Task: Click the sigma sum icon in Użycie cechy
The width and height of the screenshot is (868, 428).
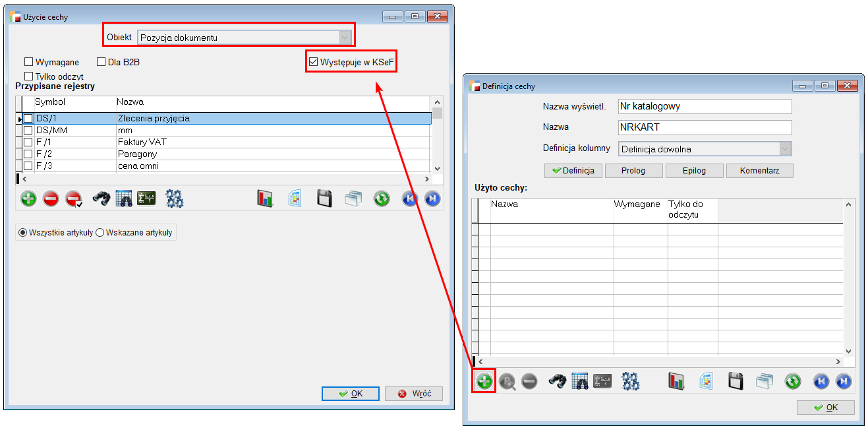Action: tap(146, 199)
